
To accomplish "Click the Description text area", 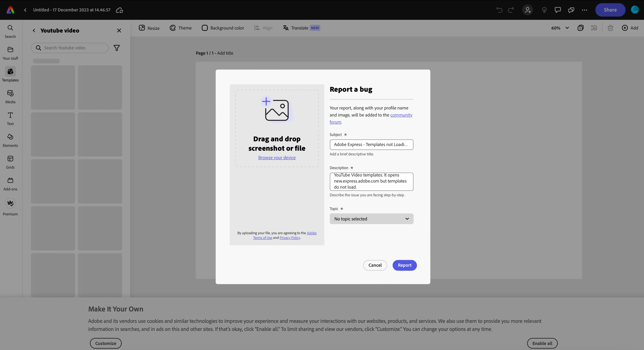I will pos(371,182).
